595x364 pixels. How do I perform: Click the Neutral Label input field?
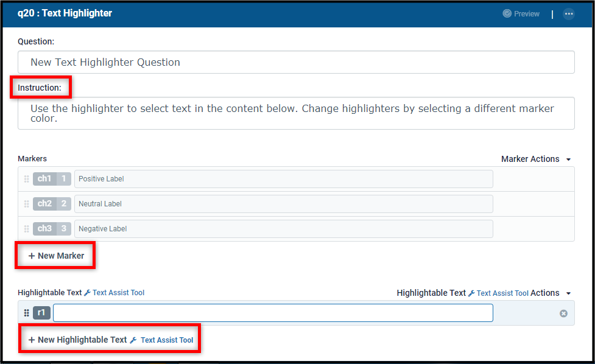(x=283, y=204)
